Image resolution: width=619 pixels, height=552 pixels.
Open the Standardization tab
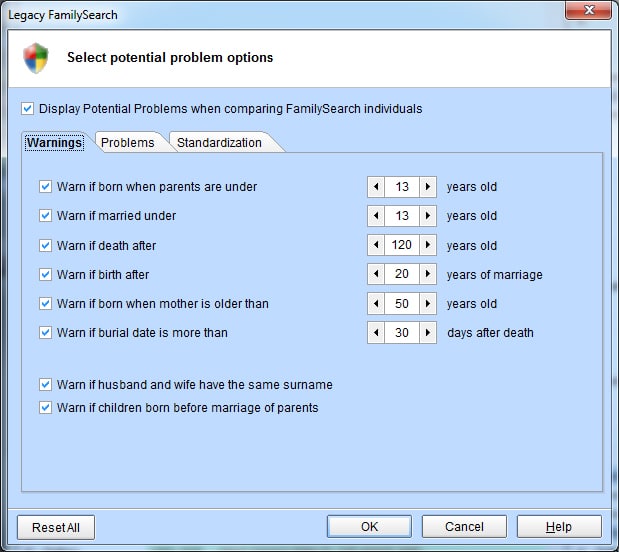tap(219, 143)
